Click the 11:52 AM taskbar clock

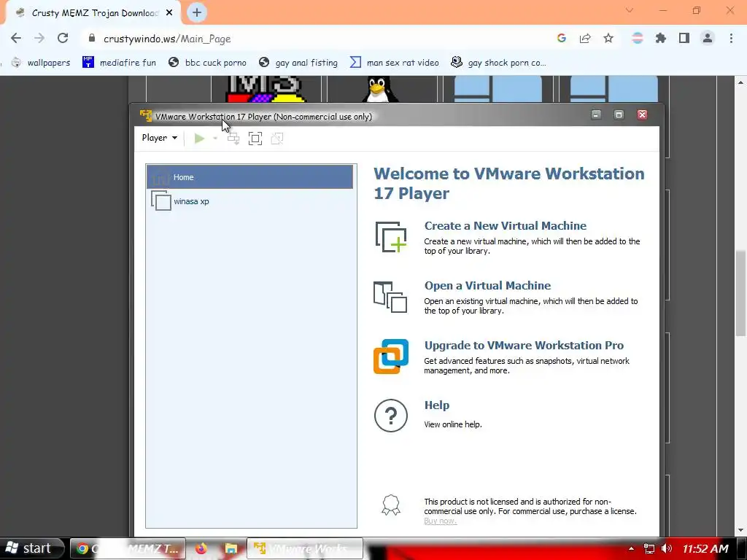click(x=705, y=549)
